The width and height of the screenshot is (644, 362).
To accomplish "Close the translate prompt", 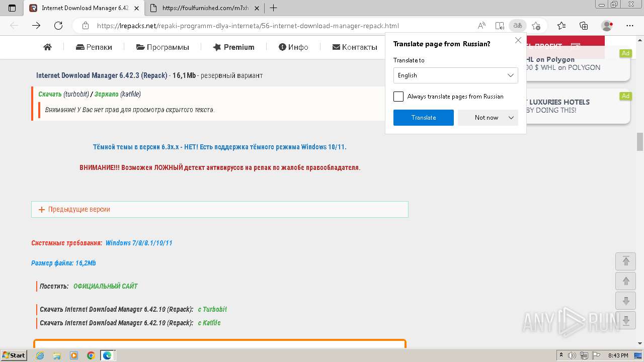I will tap(518, 41).
